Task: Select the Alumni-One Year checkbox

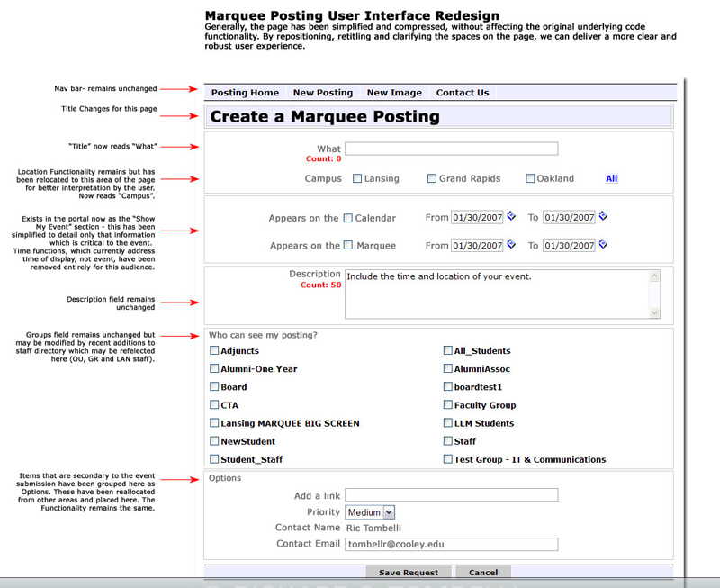Action: tap(214, 368)
